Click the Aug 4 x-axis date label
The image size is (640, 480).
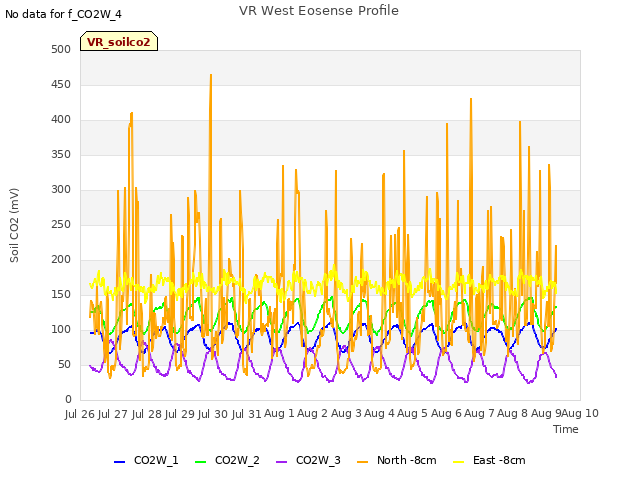tap(379, 414)
